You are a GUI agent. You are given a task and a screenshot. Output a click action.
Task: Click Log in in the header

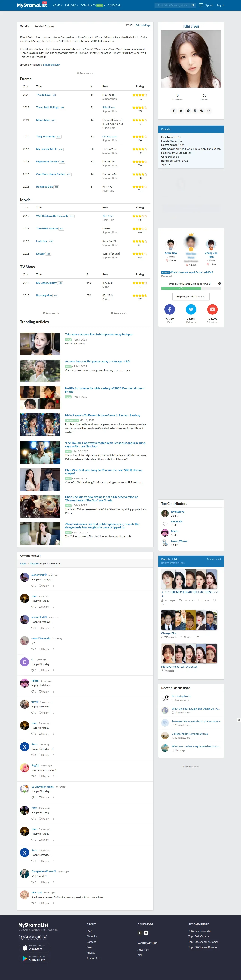(220, 5)
